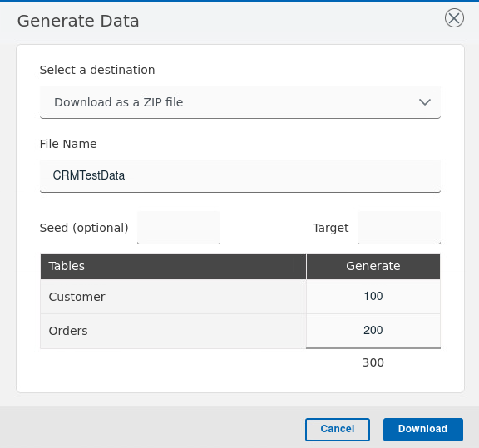Cancel the data generation
This screenshot has width=479, height=448.
338,429
